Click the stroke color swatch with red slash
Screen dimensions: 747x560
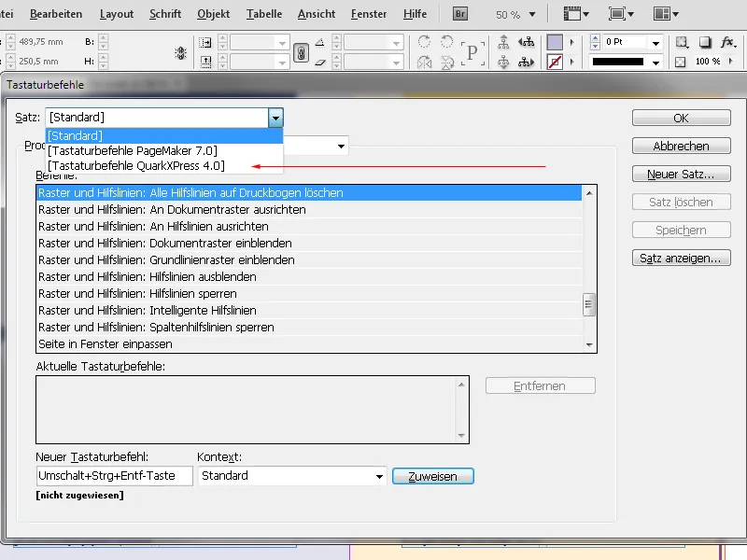pyautogui.click(x=555, y=62)
